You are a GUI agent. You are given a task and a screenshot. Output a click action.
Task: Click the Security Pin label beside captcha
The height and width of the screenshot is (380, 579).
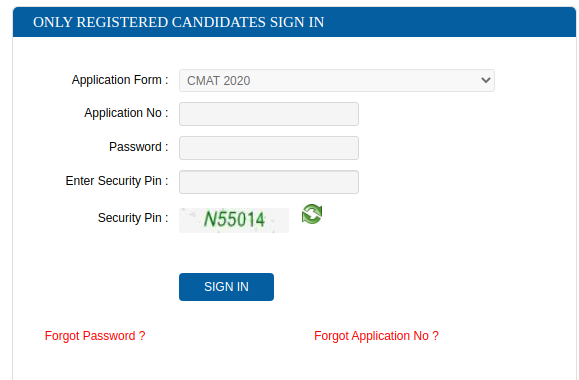coord(133,218)
